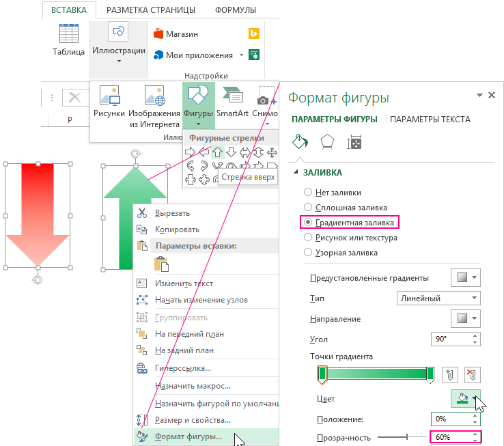Click the Таблица table icon
This screenshot has width=504, height=446.
coord(69,33)
